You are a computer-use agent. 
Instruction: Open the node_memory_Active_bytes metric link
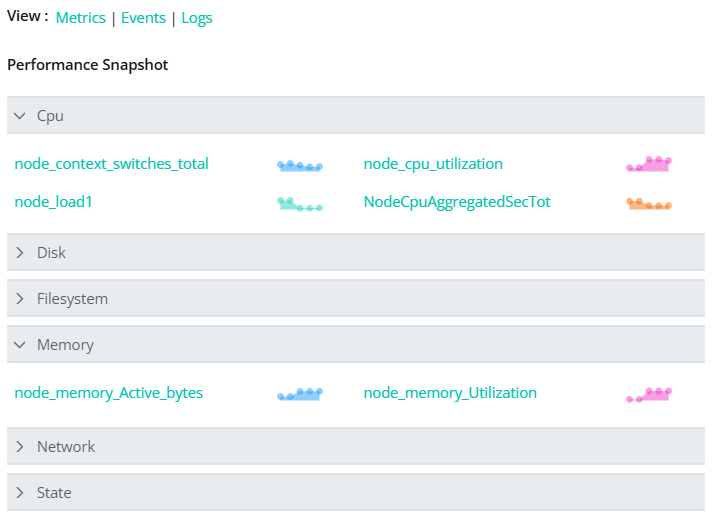click(x=109, y=393)
